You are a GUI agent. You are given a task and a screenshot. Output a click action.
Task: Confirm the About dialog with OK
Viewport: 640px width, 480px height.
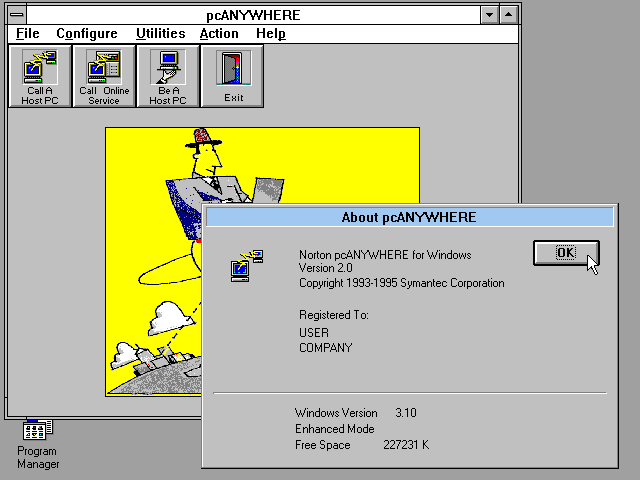coord(566,253)
